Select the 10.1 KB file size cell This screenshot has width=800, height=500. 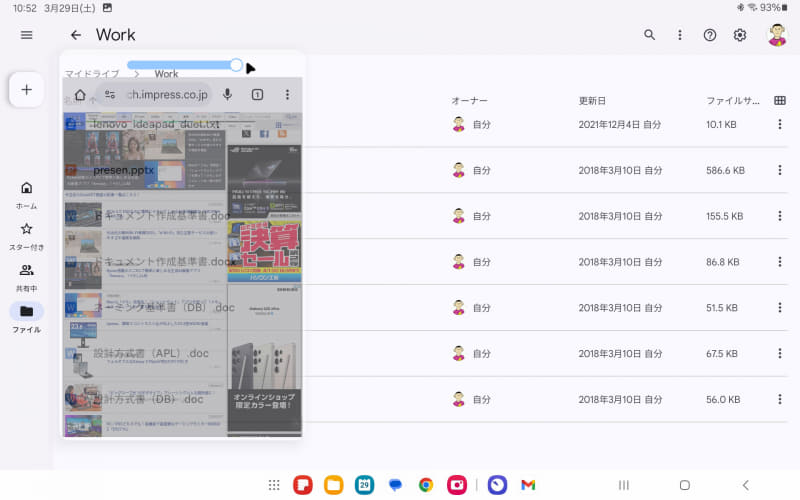click(721, 124)
